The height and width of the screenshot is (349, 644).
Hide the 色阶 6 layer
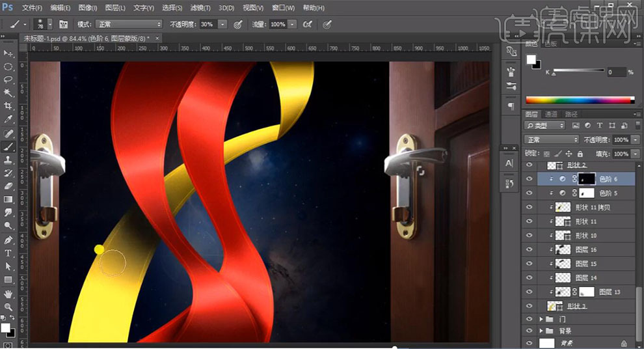pos(529,179)
